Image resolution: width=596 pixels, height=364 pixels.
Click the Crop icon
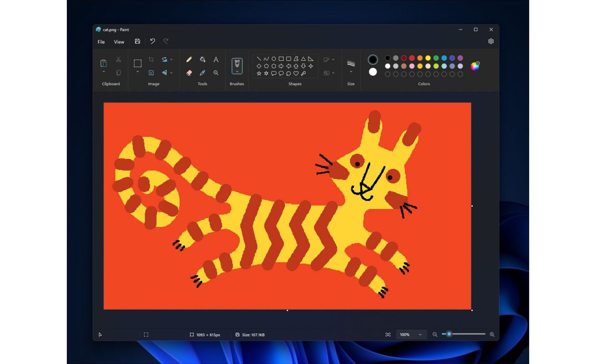click(151, 59)
